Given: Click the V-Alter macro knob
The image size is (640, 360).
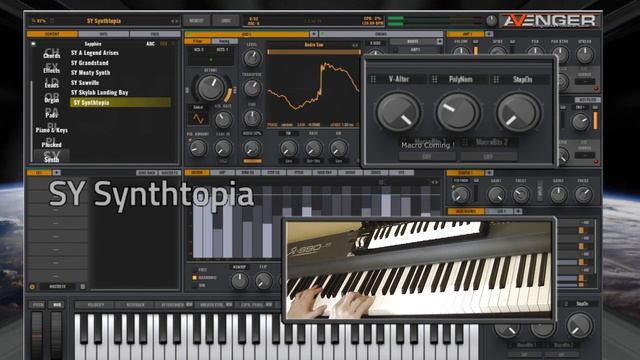Looking at the screenshot, I should (398, 112).
